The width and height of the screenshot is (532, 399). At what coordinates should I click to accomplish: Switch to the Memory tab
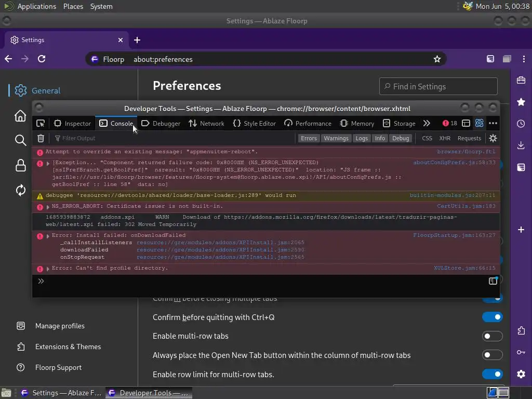click(357, 124)
